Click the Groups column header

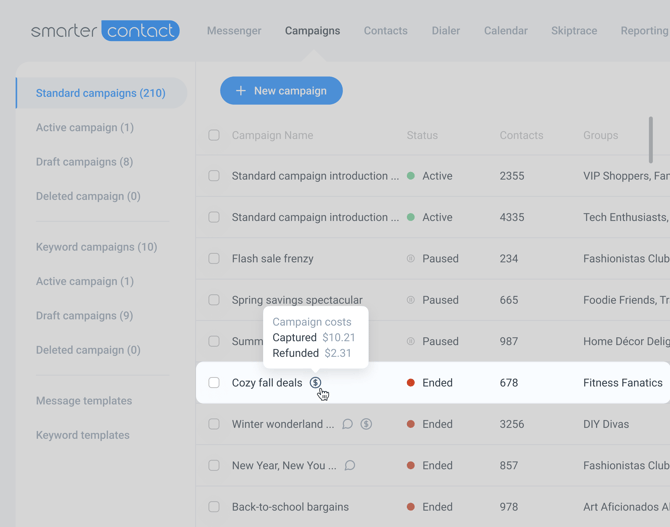tap(600, 135)
